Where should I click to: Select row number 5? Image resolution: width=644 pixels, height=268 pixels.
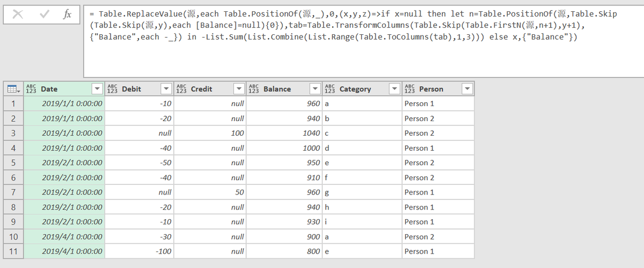pos(13,163)
